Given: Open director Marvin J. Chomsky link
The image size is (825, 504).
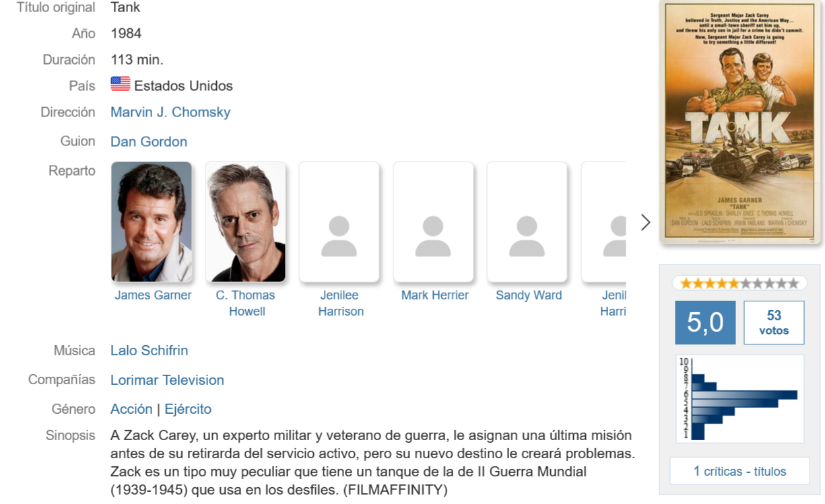Looking at the screenshot, I should pyautogui.click(x=170, y=112).
